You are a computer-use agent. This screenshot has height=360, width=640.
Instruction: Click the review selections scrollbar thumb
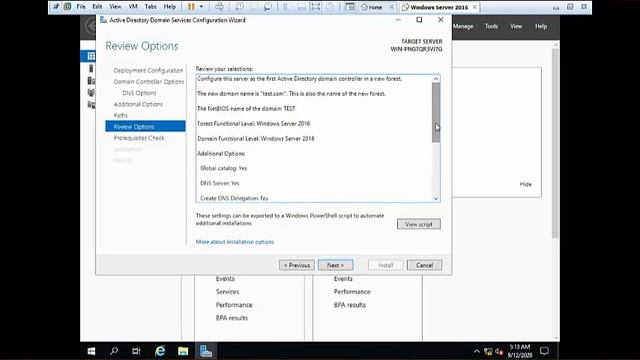[436, 112]
